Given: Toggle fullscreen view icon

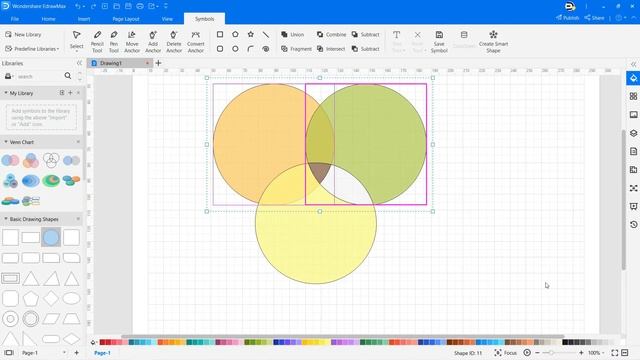Looking at the screenshot, I should coord(615,353).
